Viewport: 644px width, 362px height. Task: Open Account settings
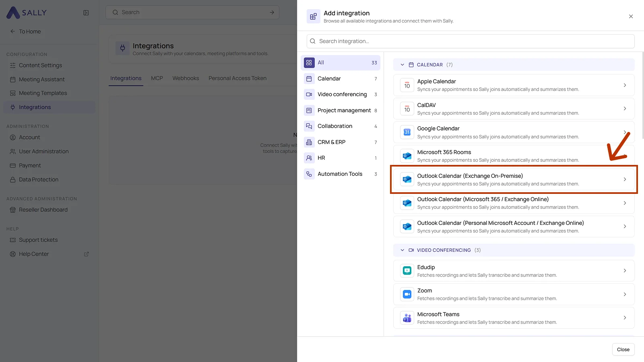tap(29, 137)
